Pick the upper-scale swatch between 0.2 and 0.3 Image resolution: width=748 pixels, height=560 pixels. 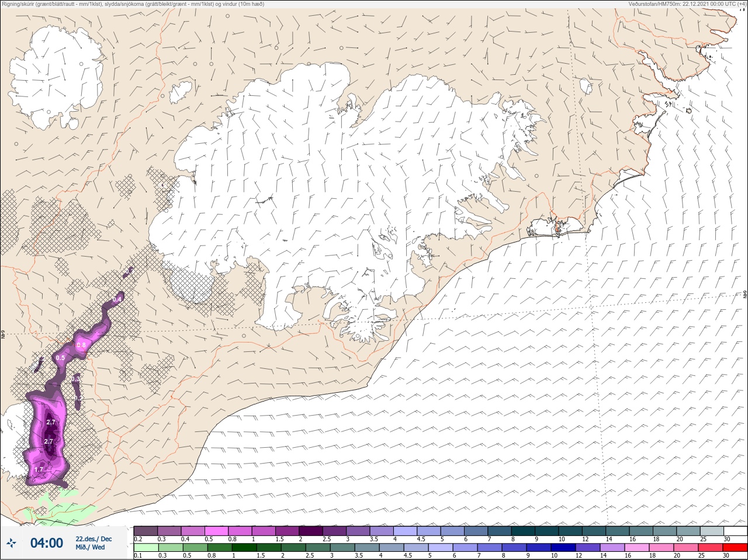(x=146, y=531)
